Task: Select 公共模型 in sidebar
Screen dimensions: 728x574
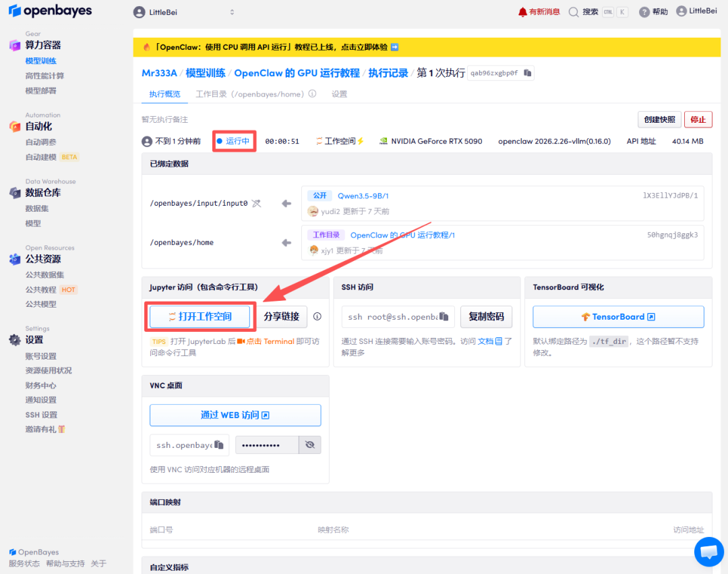Action: [x=41, y=304]
